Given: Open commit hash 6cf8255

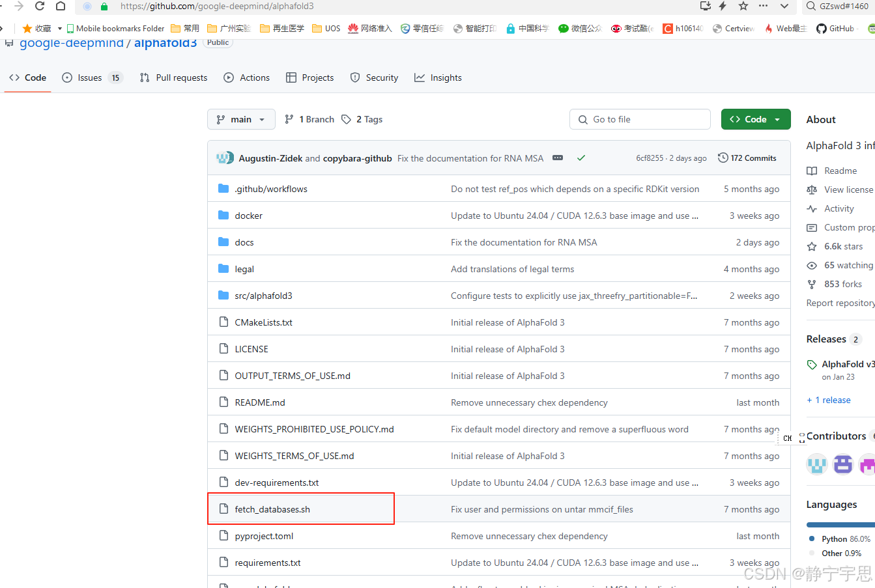Looking at the screenshot, I should (x=650, y=158).
